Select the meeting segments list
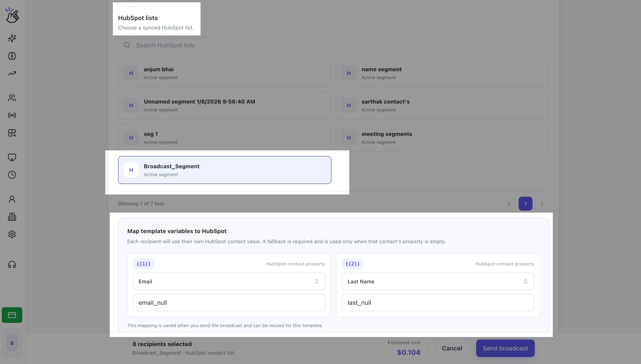This screenshot has width=641, height=364. (442, 138)
